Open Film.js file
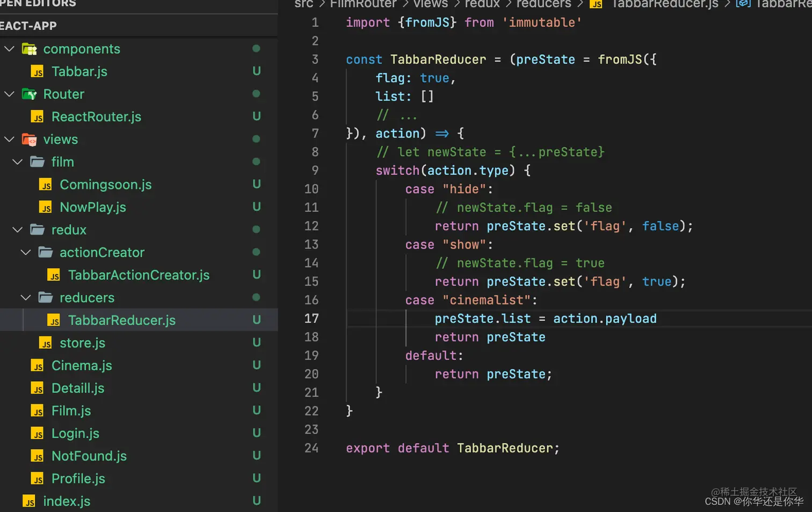The width and height of the screenshot is (812, 512). (71, 411)
